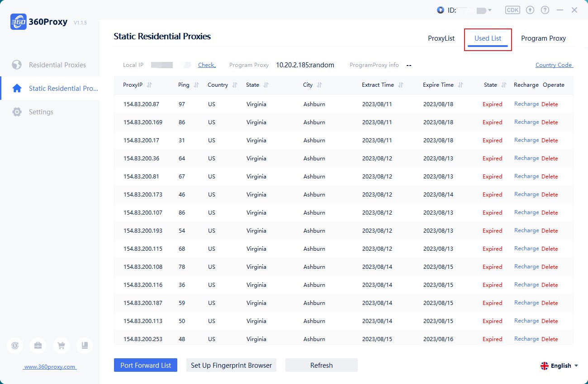Delete proxy 154.83.200.113
Viewport: 588px width, 384px height.
coord(550,321)
